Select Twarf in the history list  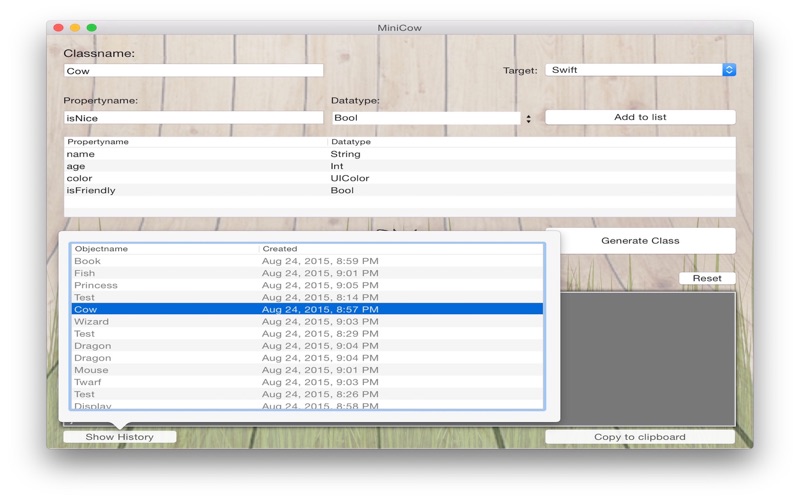307,382
